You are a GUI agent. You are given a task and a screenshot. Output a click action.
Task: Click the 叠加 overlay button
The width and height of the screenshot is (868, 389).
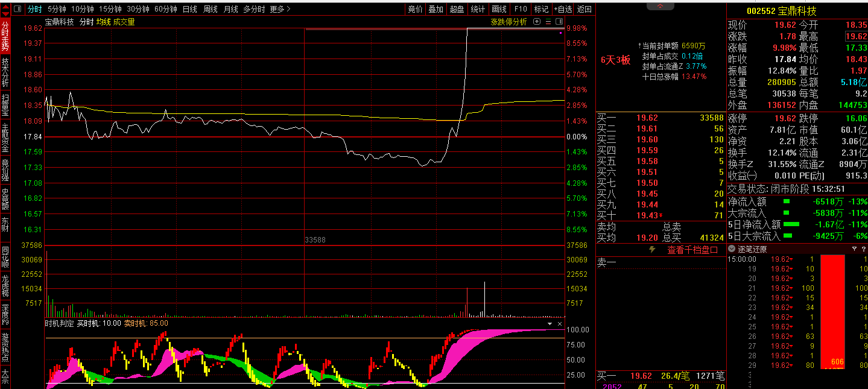coord(436,9)
